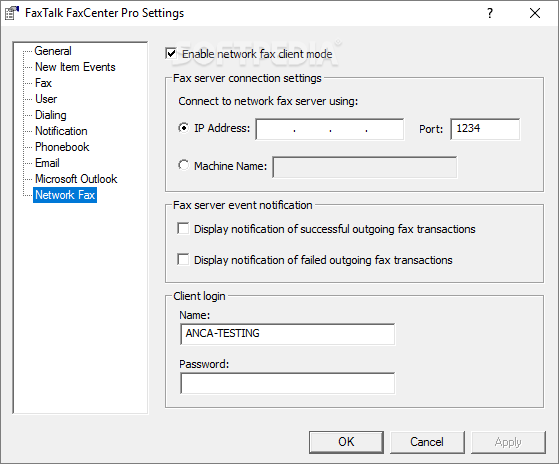Select Fax in the settings tree

pyautogui.click(x=43, y=83)
